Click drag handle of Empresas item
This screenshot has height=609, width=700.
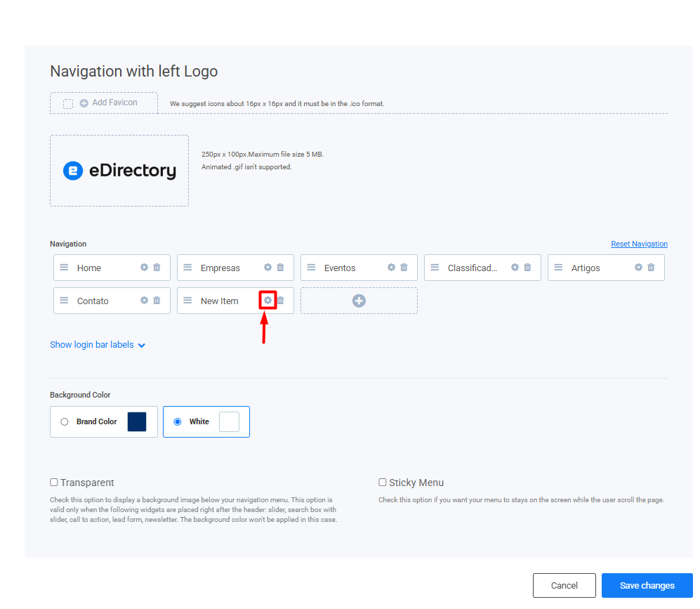188,268
